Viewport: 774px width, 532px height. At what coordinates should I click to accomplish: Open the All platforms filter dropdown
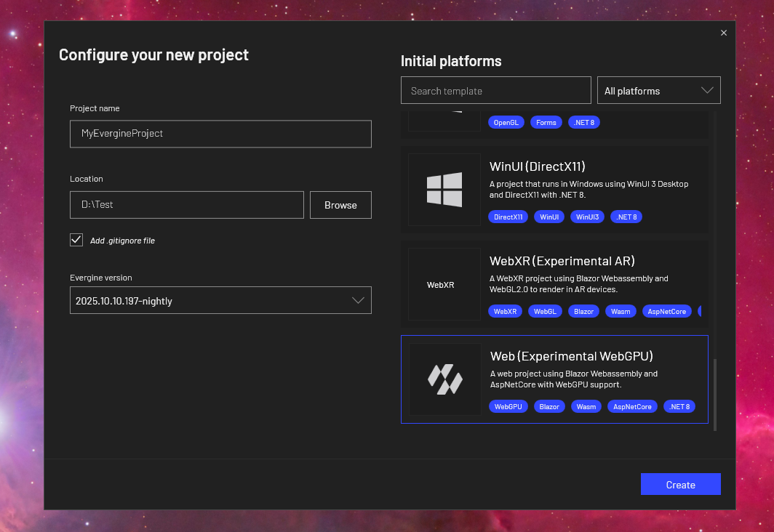[658, 91]
